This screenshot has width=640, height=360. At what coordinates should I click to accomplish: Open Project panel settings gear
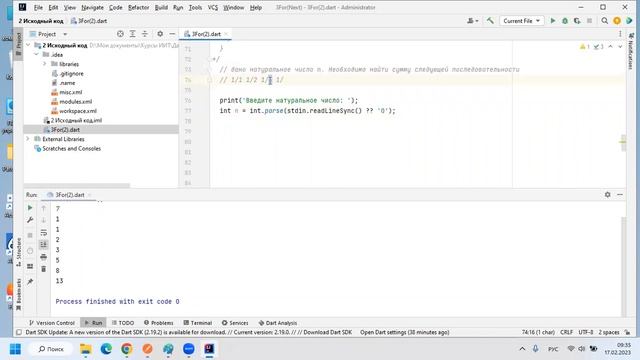pyautogui.click(x=160, y=34)
